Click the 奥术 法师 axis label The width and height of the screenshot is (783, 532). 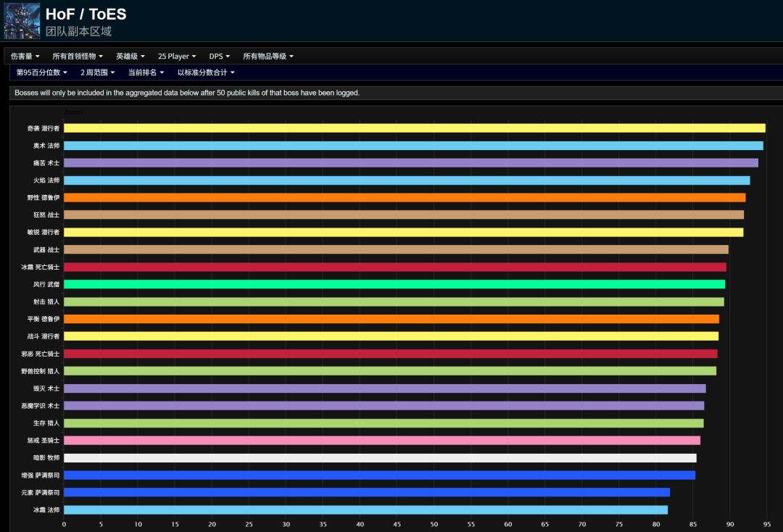[46, 146]
